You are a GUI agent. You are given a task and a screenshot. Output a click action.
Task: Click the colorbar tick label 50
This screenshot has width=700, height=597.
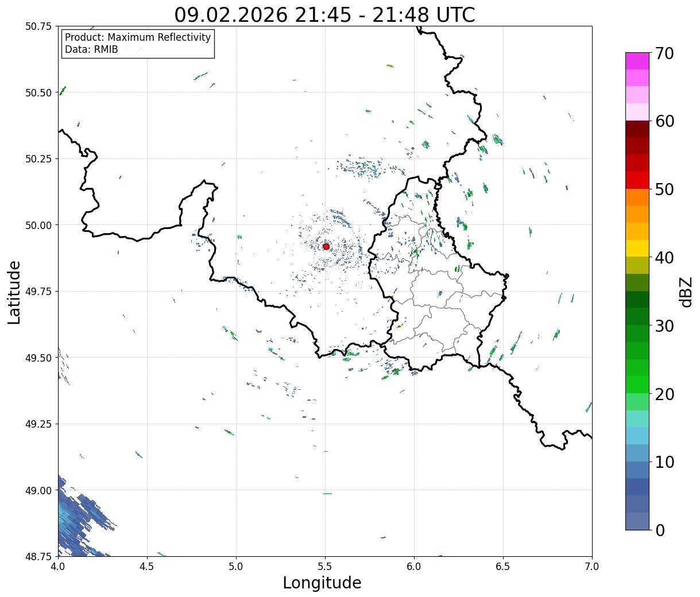click(664, 189)
